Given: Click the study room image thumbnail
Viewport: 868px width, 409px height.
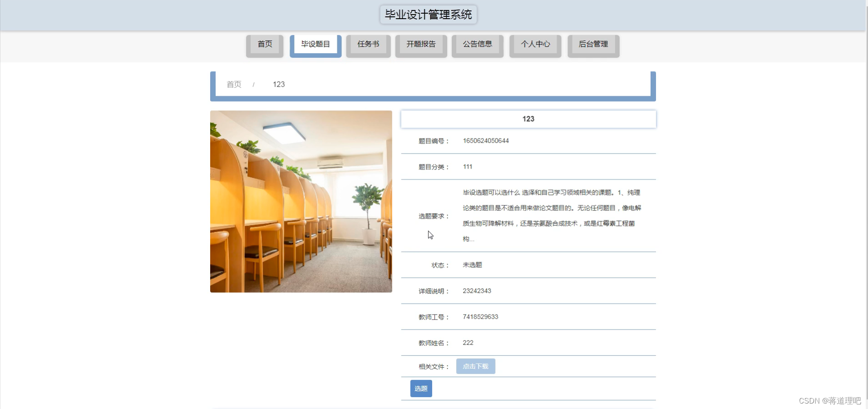Looking at the screenshot, I should point(301,201).
